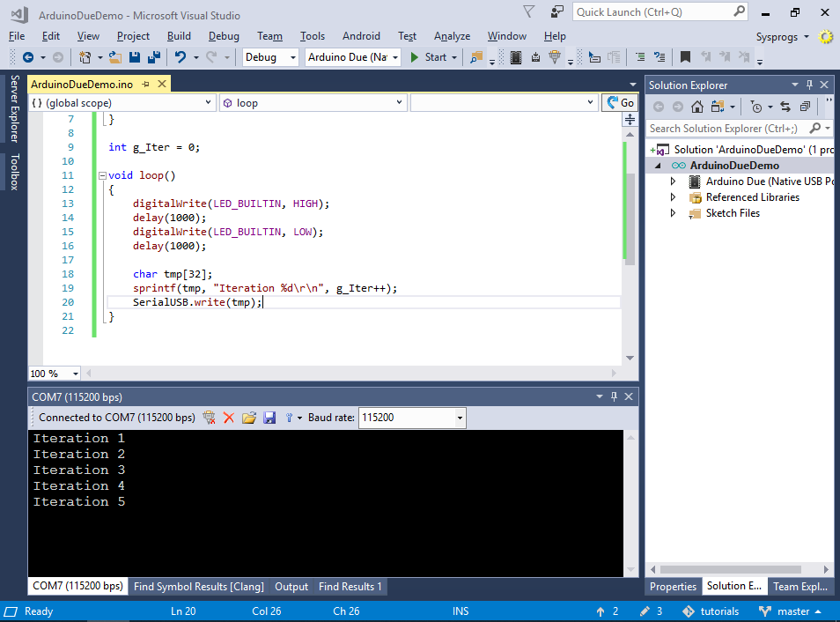Screen dimensions: 840x622
Task: Switch to the Output tab
Action: point(291,587)
